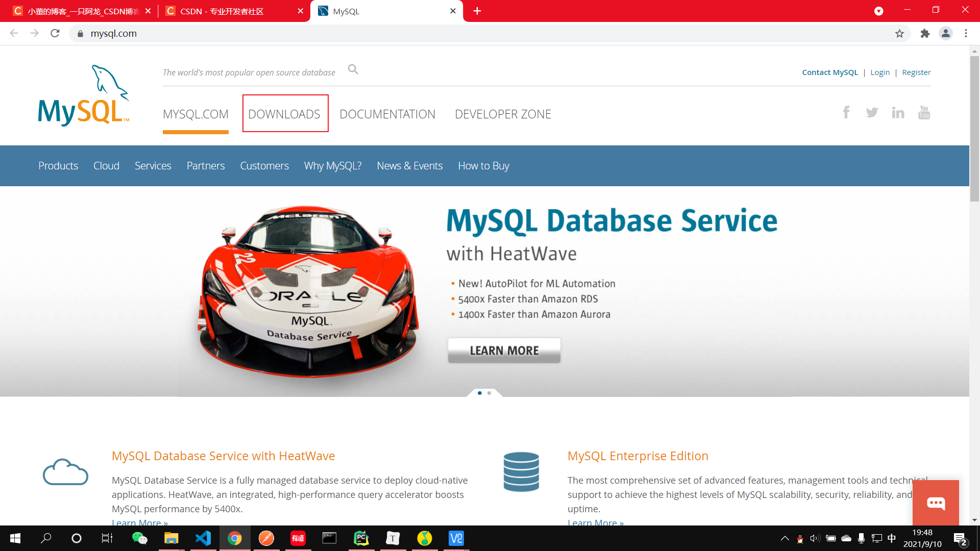Open a new browser tab
Viewport: 980px width, 551px height.
tap(477, 11)
